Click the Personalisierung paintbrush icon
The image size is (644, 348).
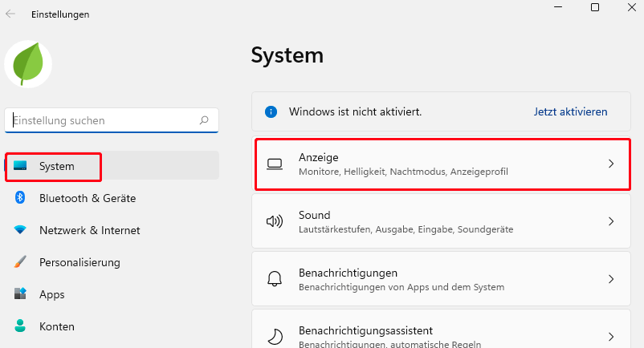point(21,262)
